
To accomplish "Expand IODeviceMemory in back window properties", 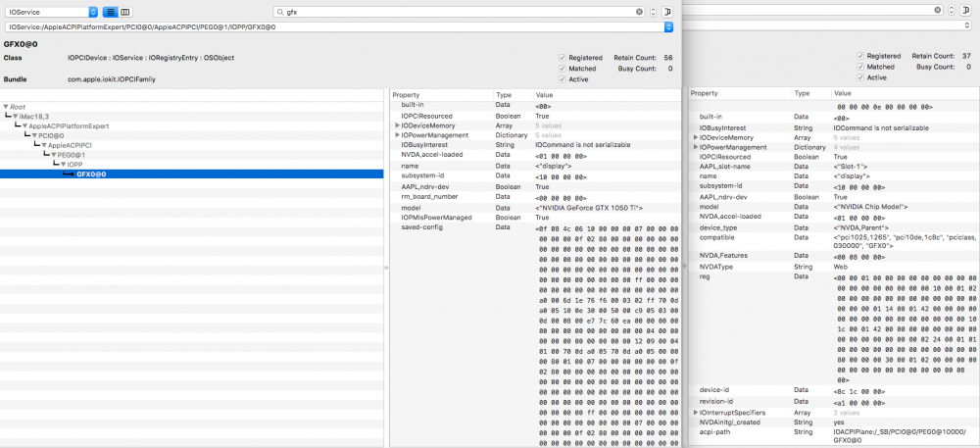I will tap(696, 137).
